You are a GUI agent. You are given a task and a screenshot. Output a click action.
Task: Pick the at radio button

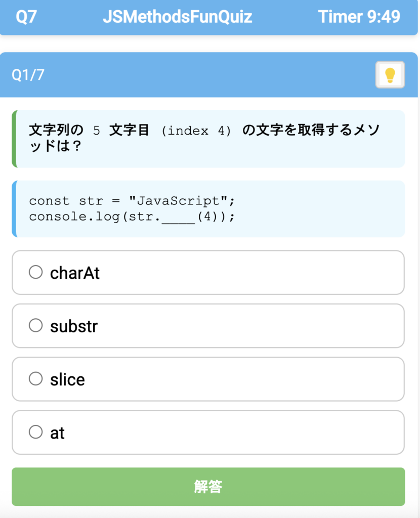tap(36, 432)
